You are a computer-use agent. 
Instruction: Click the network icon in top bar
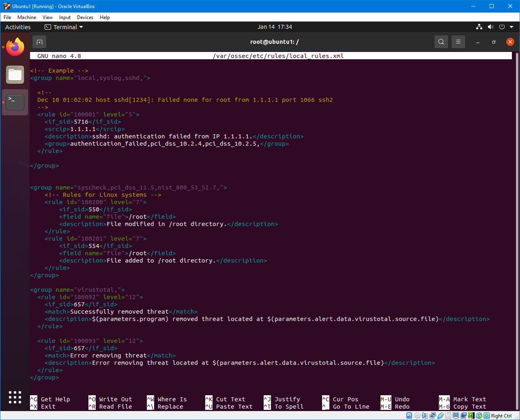[x=479, y=27]
